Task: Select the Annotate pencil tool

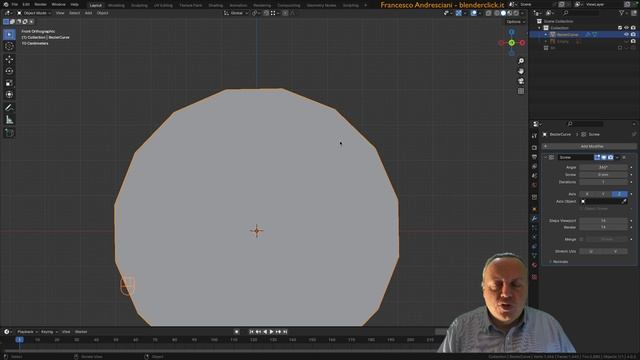Action: (9, 107)
